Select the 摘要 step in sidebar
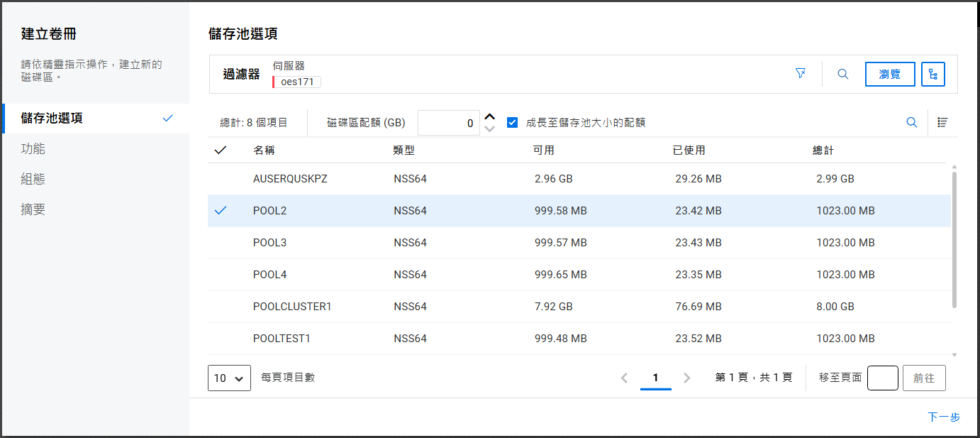This screenshot has height=438, width=980. 33,209
